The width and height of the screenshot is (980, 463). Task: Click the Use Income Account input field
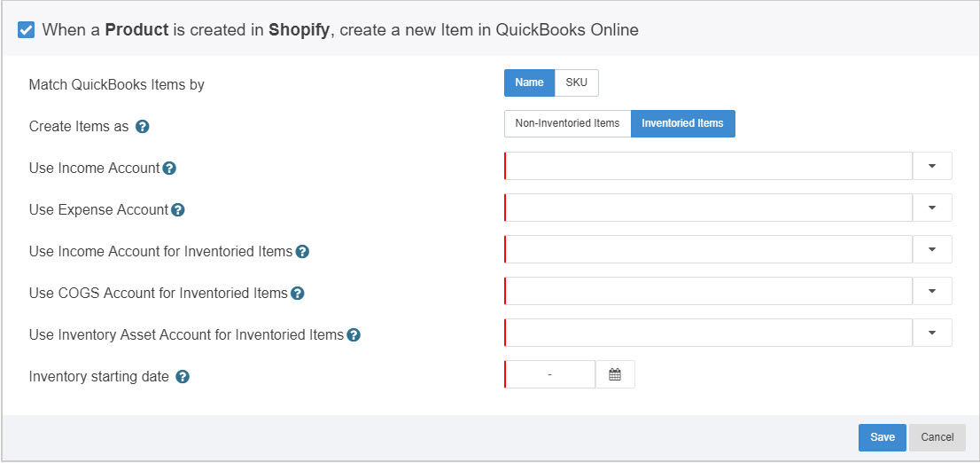point(708,166)
